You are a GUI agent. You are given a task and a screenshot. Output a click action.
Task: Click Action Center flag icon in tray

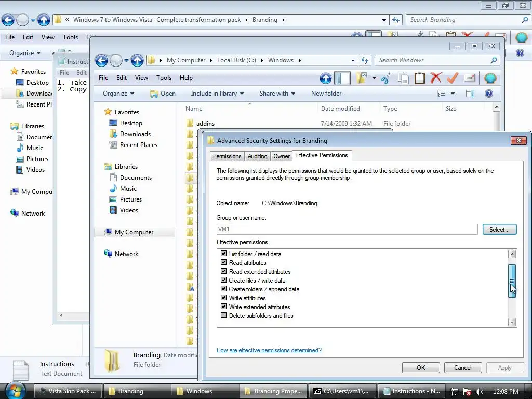[x=467, y=392]
